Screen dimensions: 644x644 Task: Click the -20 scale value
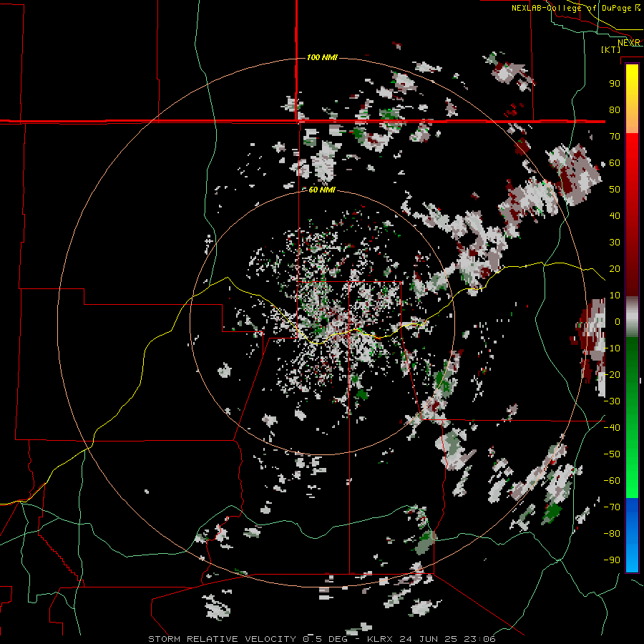click(612, 374)
